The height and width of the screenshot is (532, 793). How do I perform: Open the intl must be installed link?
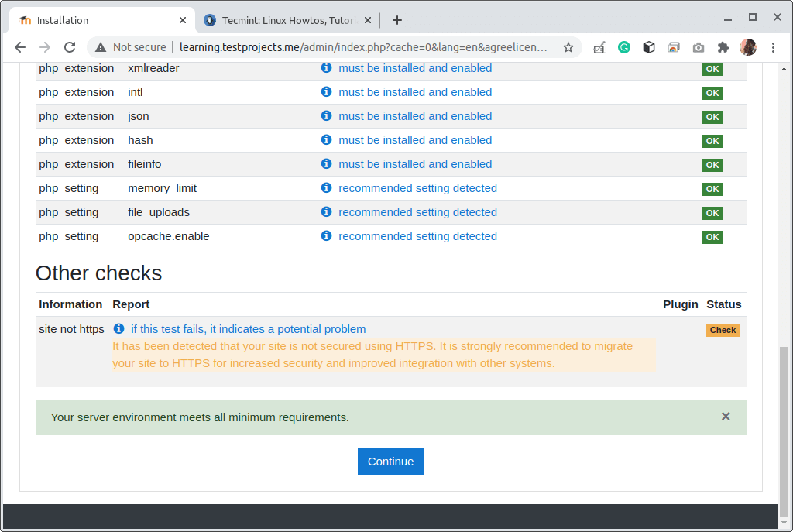click(415, 92)
